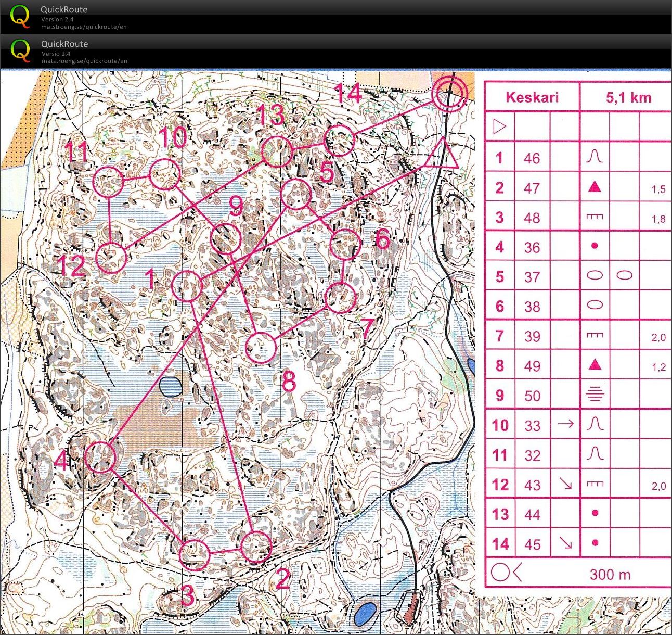The image size is (672, 635).
Task: Click control code 44 in row 13
Action: point(532,515)
